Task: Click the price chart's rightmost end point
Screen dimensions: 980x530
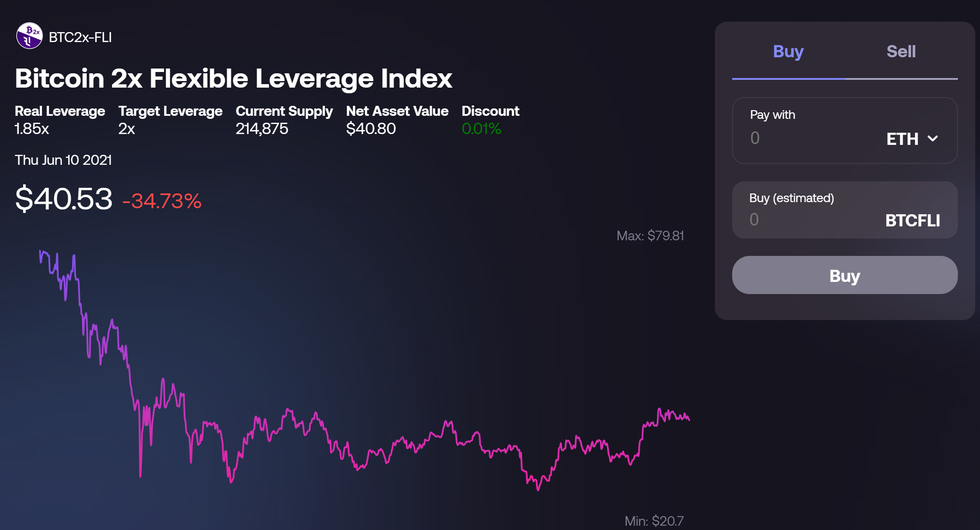Action: (x=689, y=419)
